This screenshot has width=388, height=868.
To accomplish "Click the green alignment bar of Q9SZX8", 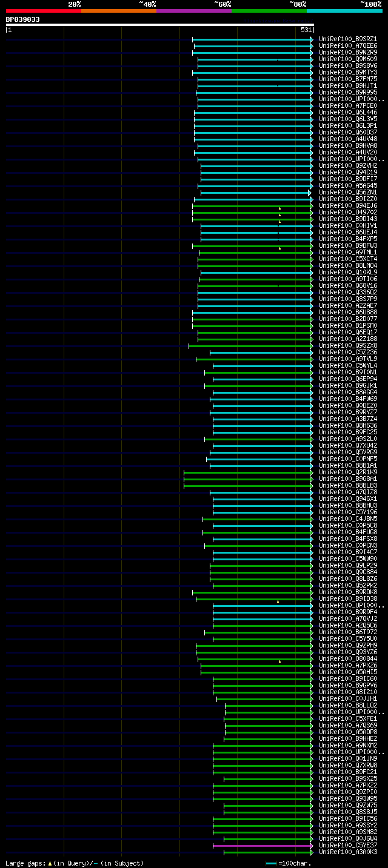I will pyautogui.click(x=250, y=346).
